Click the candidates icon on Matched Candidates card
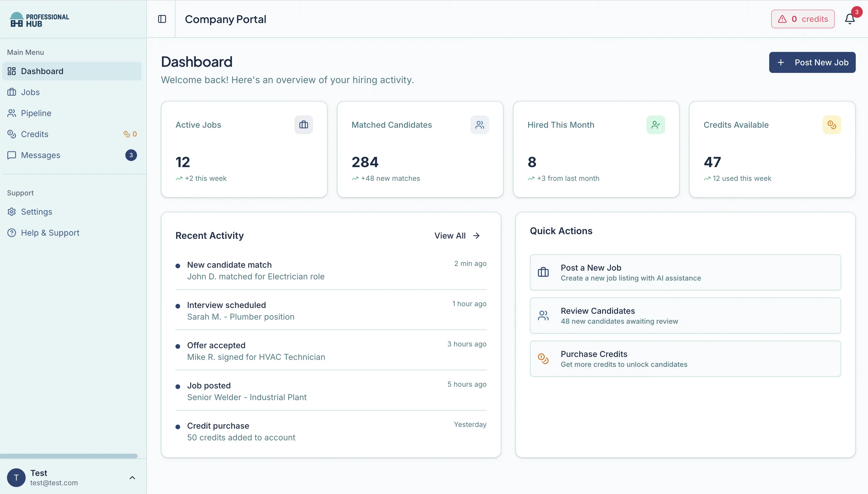The image size is (868, 494). pos(479,125)
